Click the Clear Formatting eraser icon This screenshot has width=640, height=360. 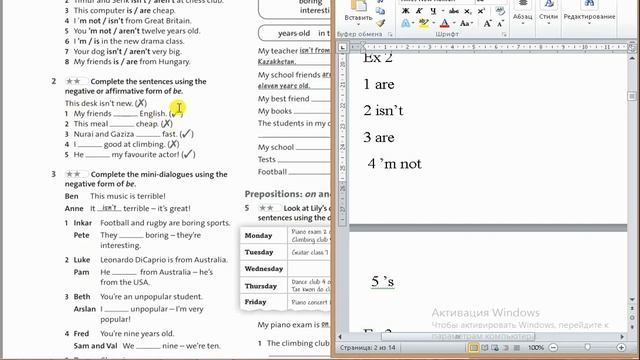click(500, 11)
